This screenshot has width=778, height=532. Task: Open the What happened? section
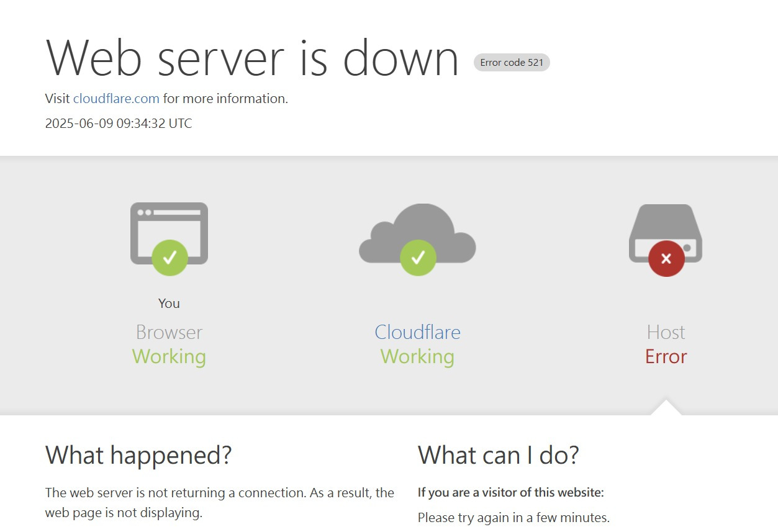click(x=138, y=455)
